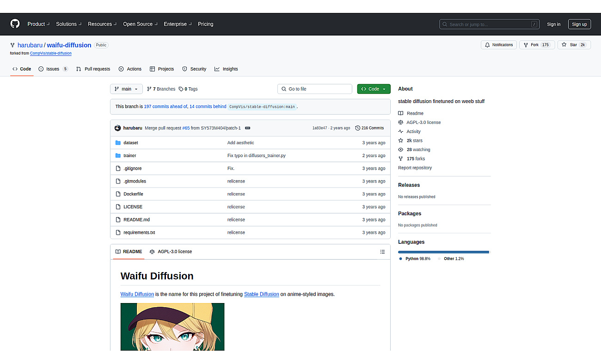Viewport: 601px width, 364px height.
Task: Expand commit message ellipsis
Action: click(247, 128)
